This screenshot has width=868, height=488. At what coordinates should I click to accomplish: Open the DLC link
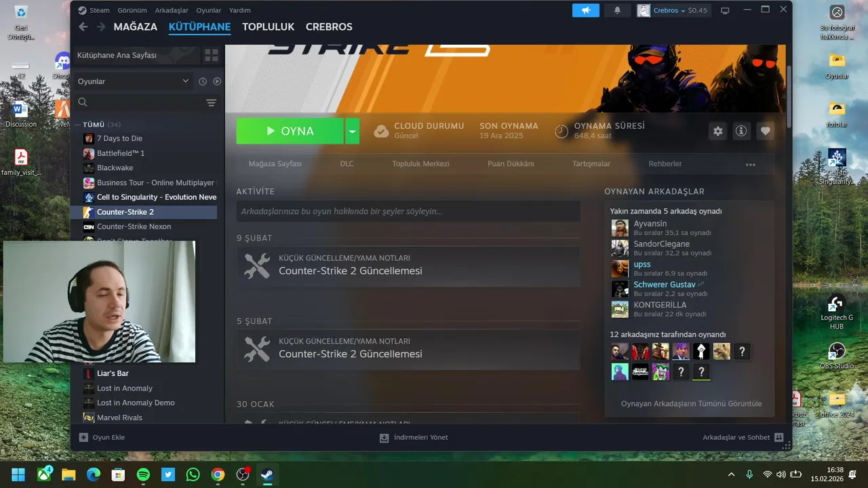[347, 164]
